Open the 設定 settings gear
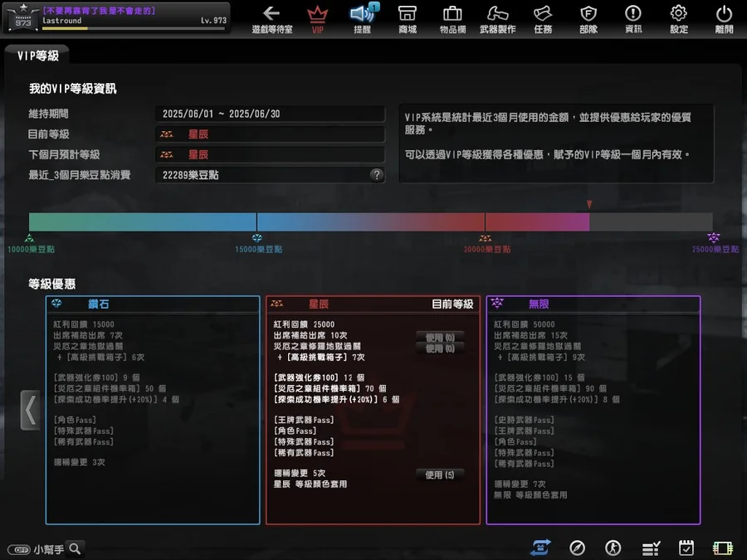Viewport: 747px width, 560px height. pos(679,20)
